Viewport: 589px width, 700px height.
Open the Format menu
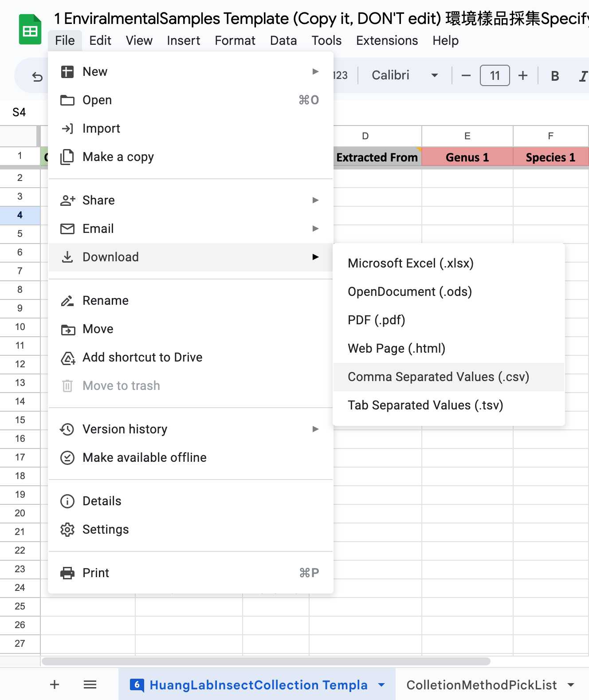[x=235, y=40]
